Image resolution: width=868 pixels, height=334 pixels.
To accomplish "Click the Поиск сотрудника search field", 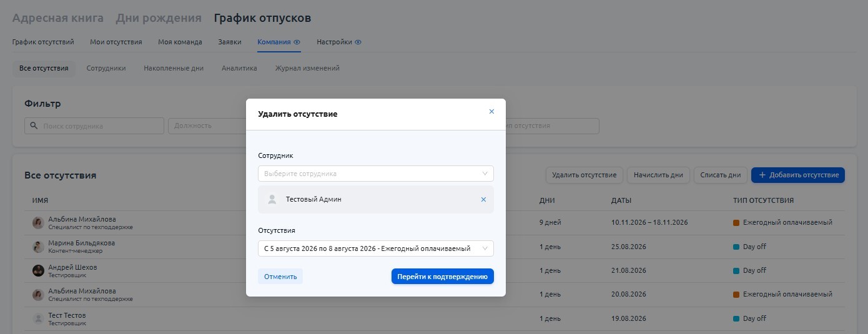I will pos(94,126).
